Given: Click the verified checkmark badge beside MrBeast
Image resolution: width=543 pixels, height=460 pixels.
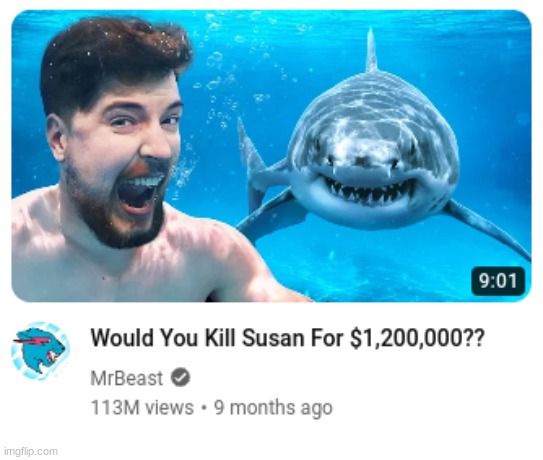Looking at the screenshot, I should pos(180,377).
